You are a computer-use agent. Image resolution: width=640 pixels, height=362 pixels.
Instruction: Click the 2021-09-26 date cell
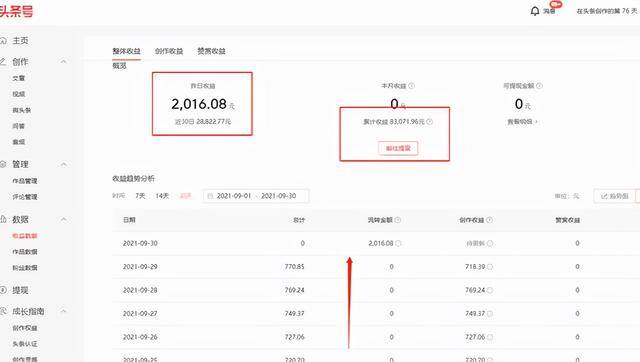pos(140,337)
